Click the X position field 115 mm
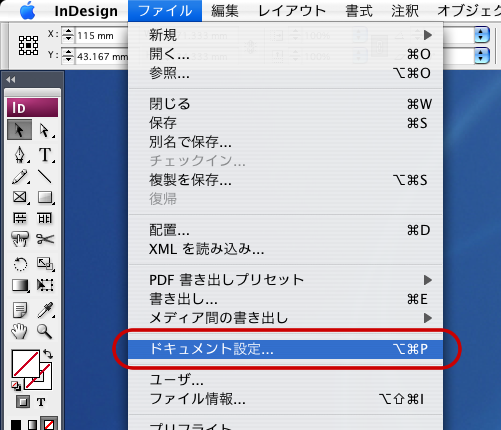Image resolution: width=501 pixels, height=430 pixels. click(101, 35)
